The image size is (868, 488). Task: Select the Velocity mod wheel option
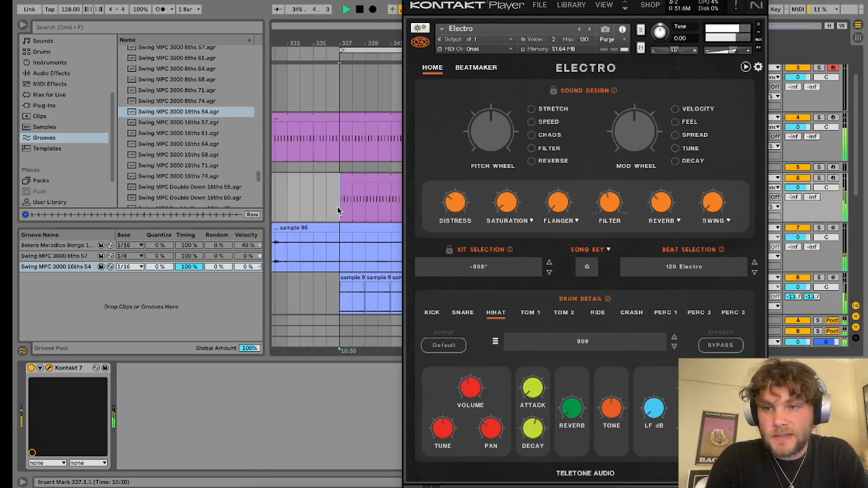[x=675, y=109]
